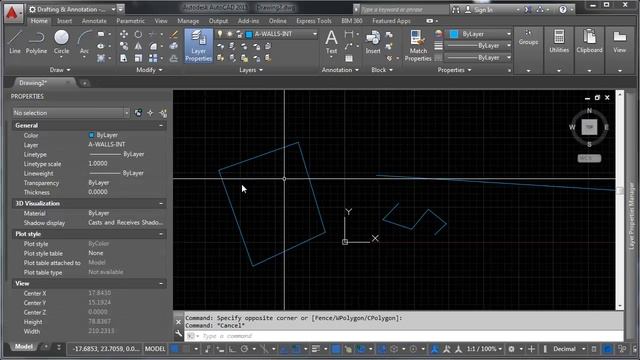Screen dimensions: 640x360
Task: Click the Quick Select icon in Properties palette
Action: 162,113
